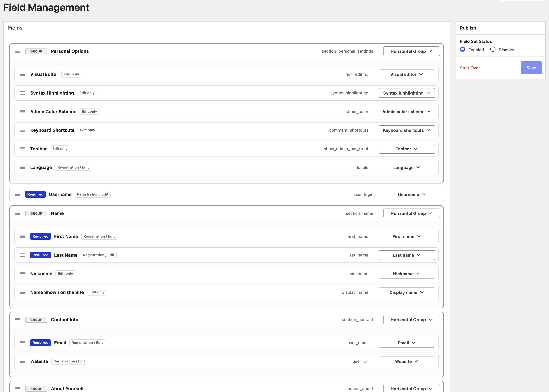Grab the Last Name row drag handle
549x392 pixels.
coord(22,255)
